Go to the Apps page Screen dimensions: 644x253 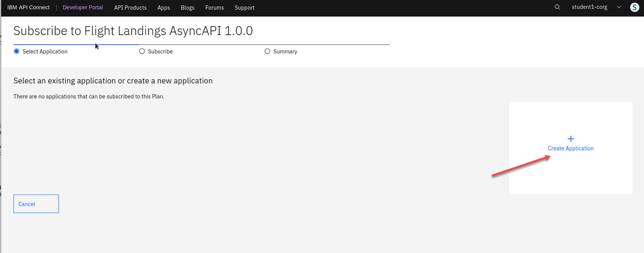point(164,8)
